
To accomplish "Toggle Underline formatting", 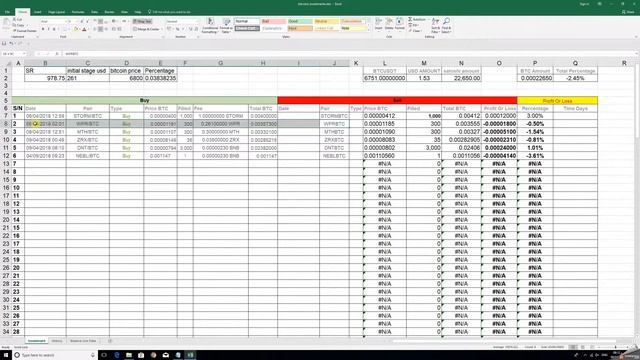I will click(54, 29).
